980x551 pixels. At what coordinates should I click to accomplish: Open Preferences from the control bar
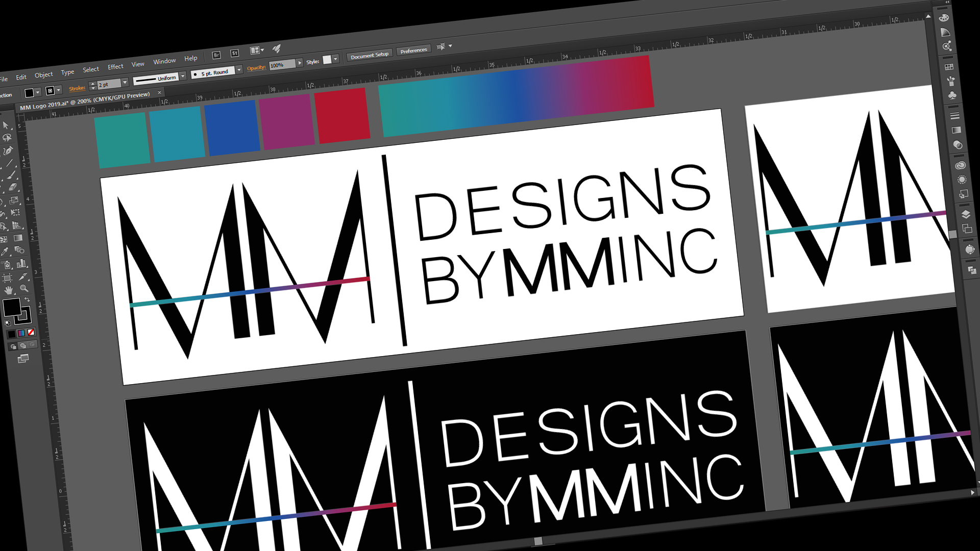[413, 49]
